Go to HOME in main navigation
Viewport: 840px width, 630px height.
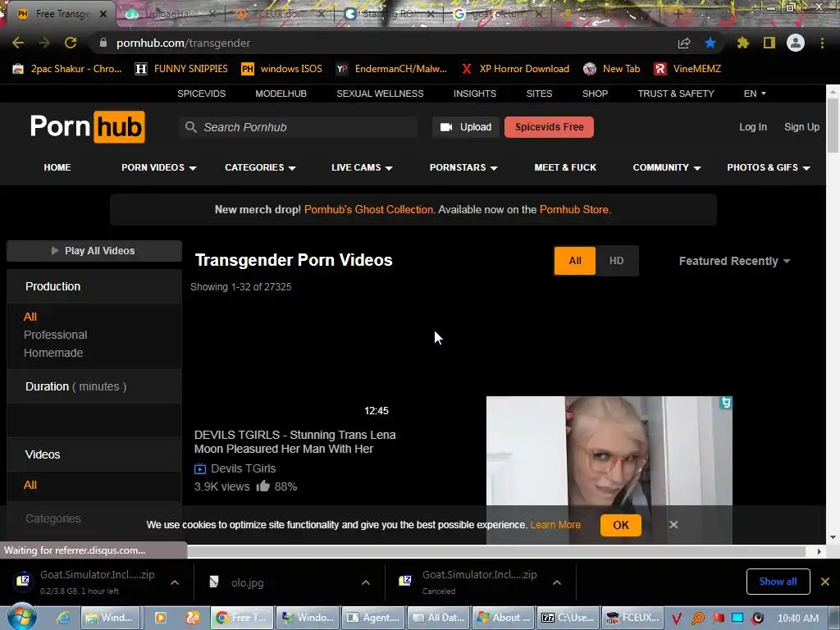point(57,167)
